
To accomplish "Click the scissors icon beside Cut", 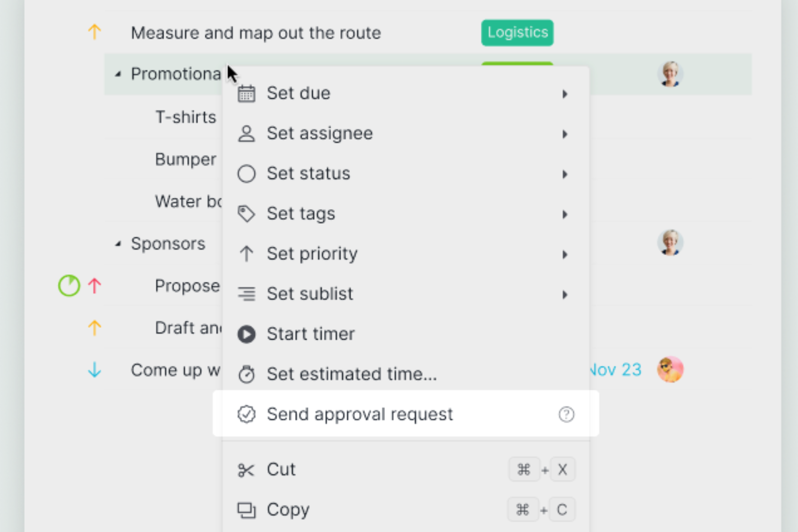I will click(x=246, y=470).
